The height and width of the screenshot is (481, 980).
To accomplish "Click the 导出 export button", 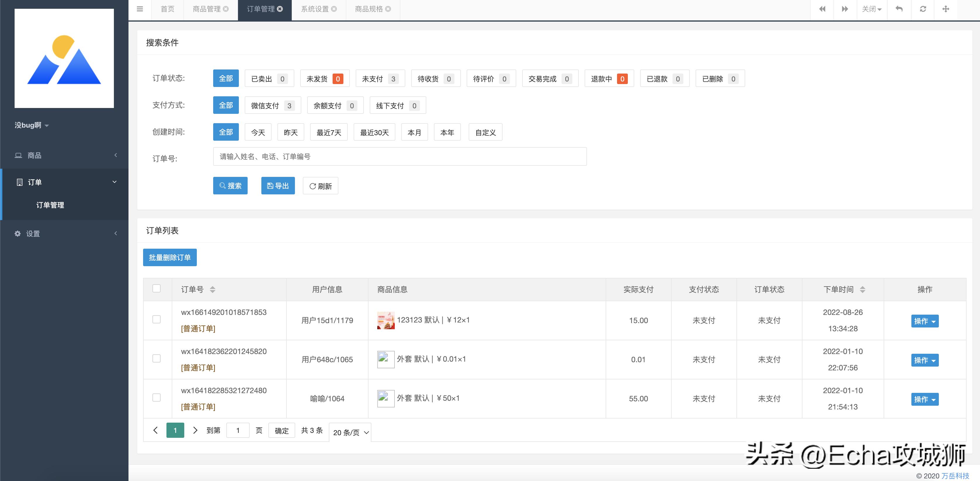I will pyautogui.click(x=278, y=186).
